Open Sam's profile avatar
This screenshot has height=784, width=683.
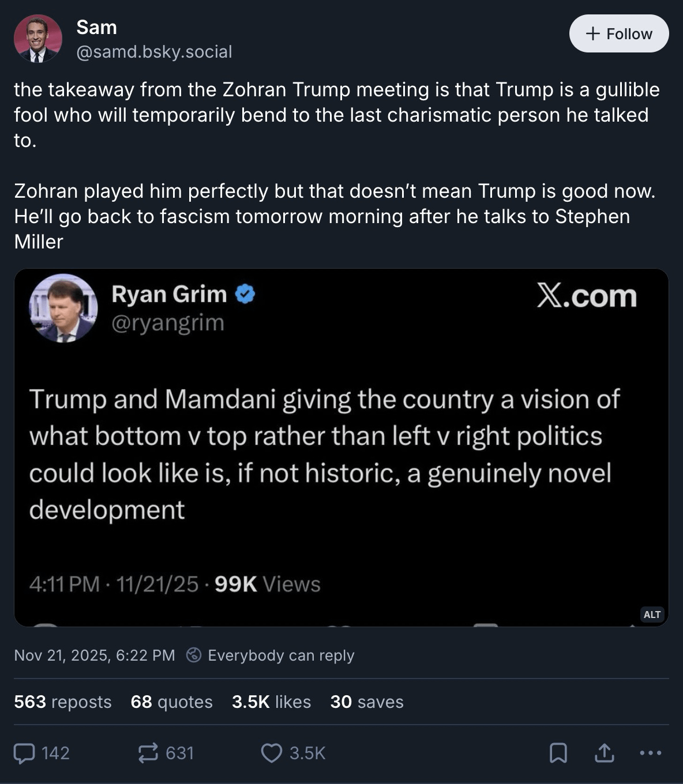click(x=38, y=39)
